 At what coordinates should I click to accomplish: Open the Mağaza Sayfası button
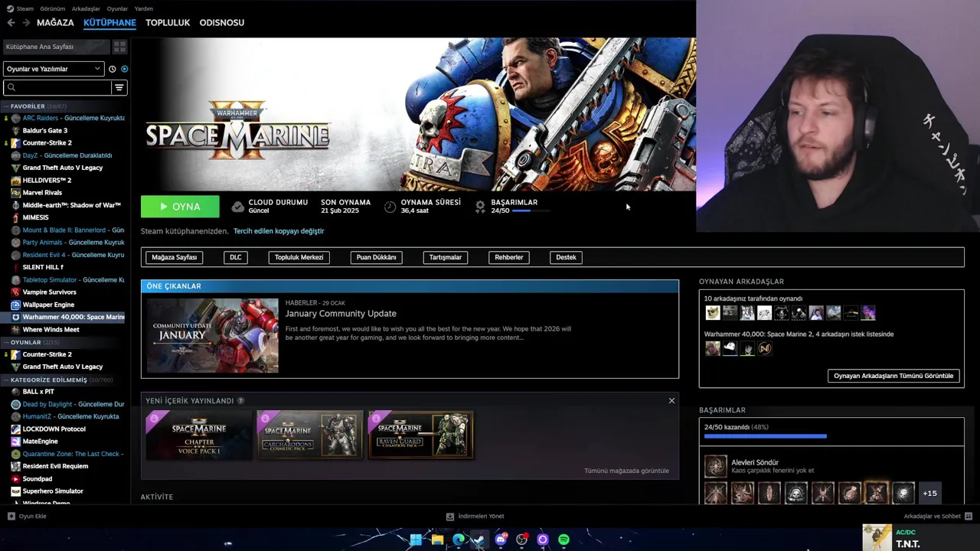tap(174, 257)
